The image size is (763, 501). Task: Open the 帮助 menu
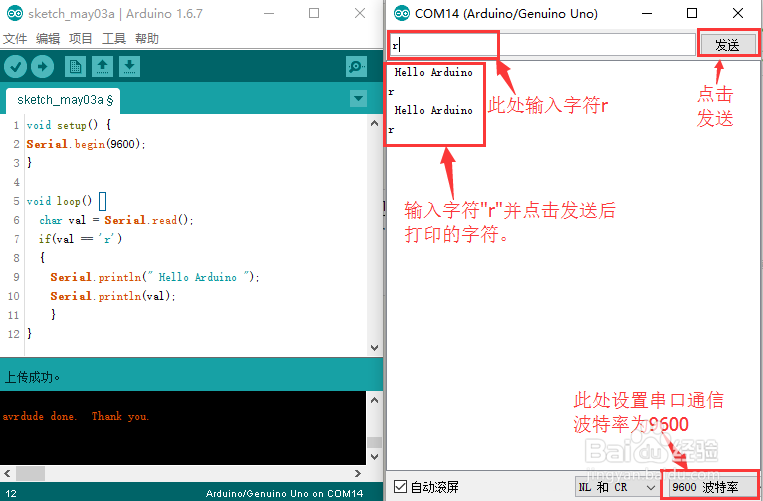(147, 38)
